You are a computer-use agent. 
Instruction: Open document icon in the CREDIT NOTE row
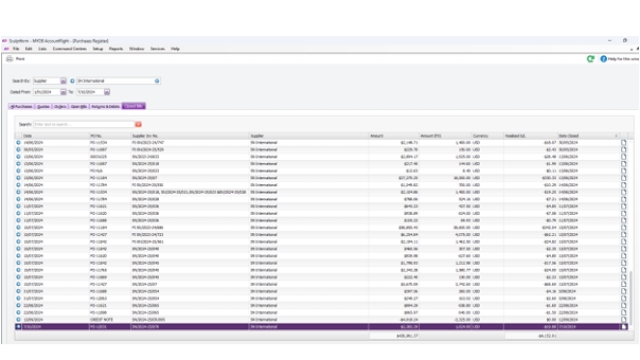pos(624,320)
